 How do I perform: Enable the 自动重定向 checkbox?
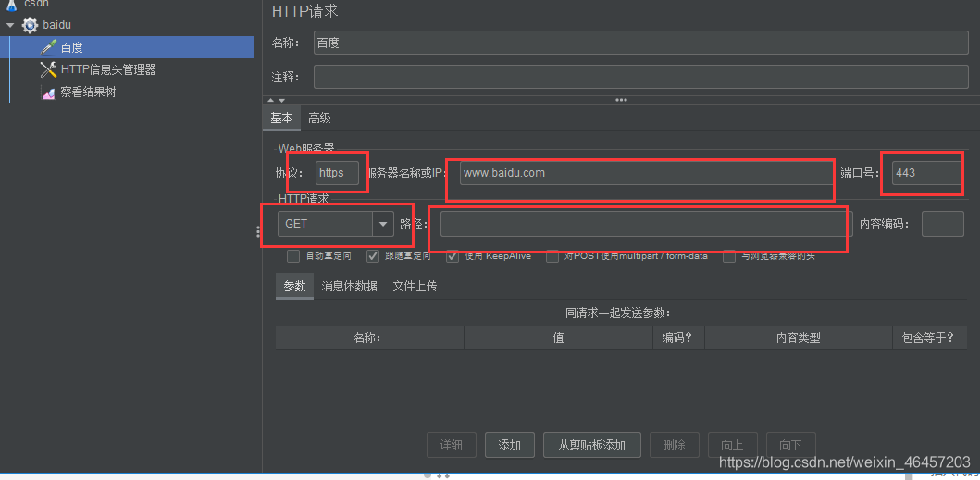[x=293, y=255]
